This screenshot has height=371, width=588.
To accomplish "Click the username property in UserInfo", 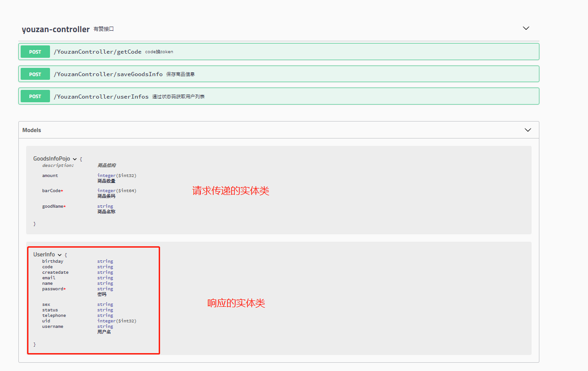I will point(53,327).
